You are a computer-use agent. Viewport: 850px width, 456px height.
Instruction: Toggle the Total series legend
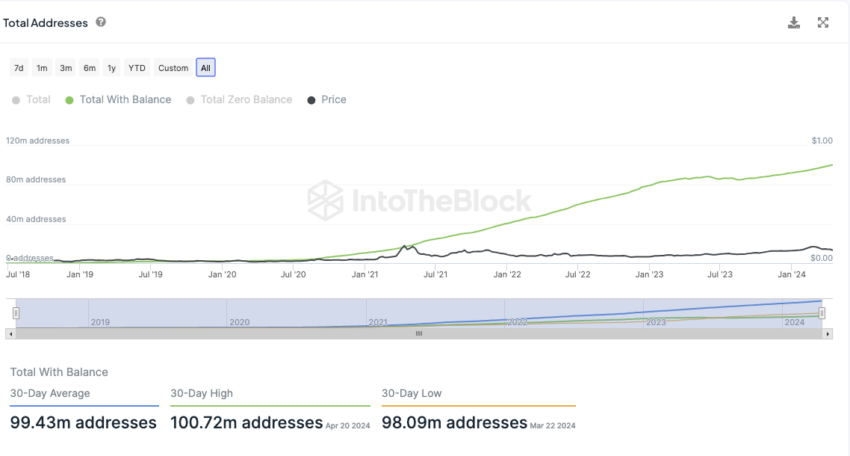pyautogui.click(x=31, y=100)
